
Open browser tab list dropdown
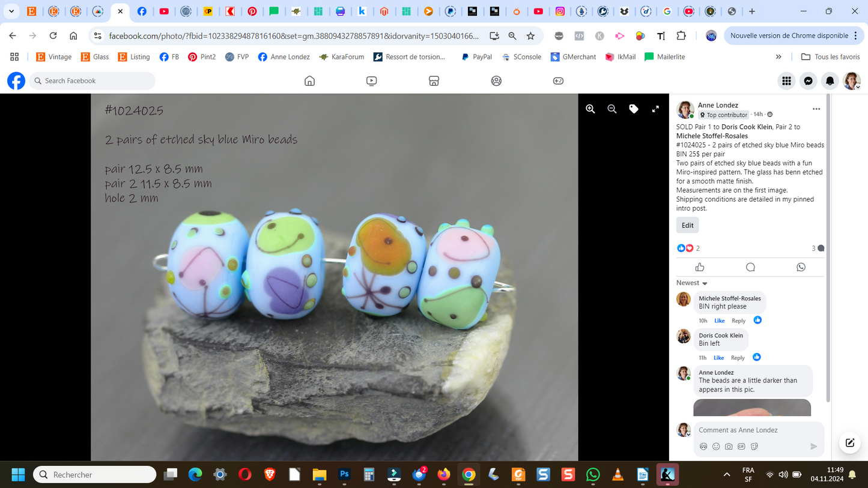click(11, 11)
